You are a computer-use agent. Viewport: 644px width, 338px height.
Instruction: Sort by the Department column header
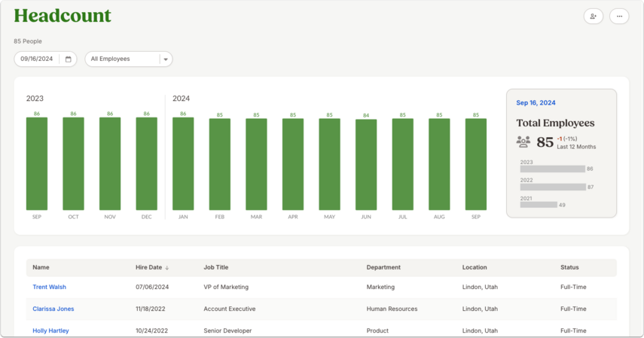coord(383,267)
